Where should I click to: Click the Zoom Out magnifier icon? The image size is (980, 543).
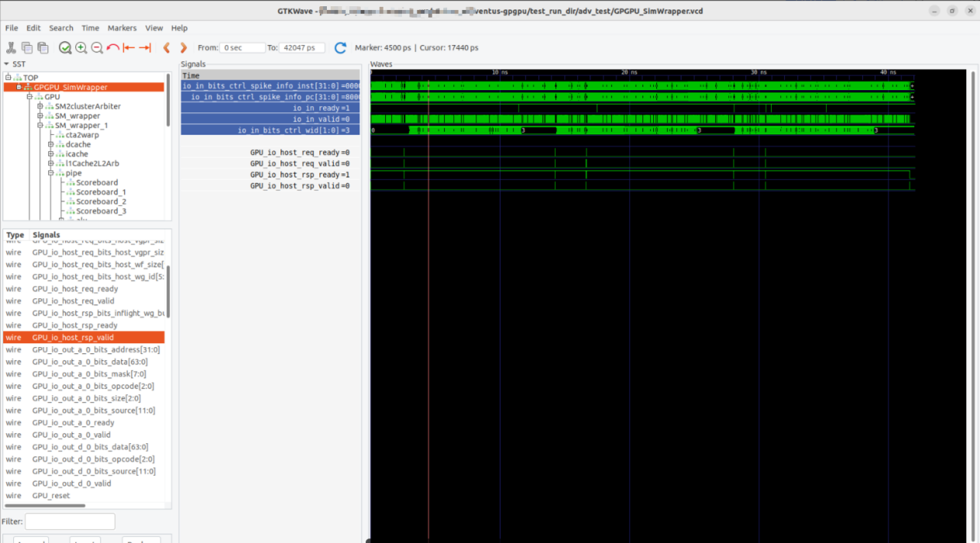coord(97,48)
